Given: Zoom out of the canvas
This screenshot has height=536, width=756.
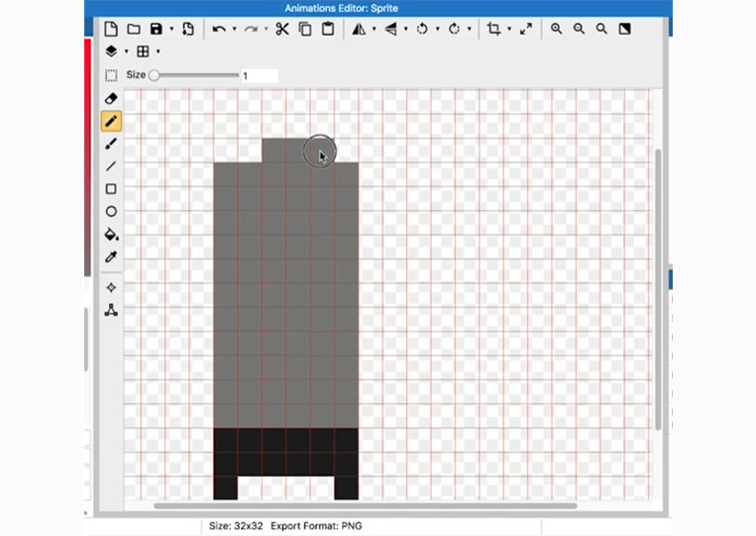Looking at the screenshot, I should tap(579, 29).
